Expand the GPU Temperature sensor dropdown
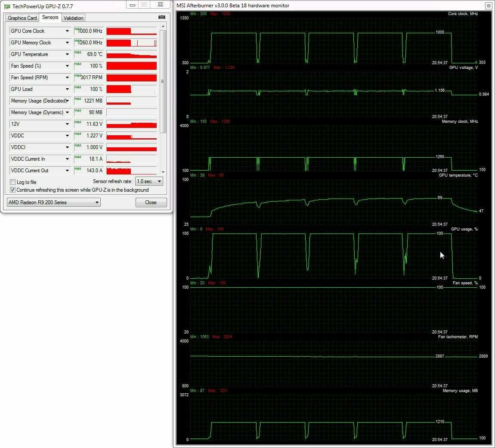 [67, 54]
